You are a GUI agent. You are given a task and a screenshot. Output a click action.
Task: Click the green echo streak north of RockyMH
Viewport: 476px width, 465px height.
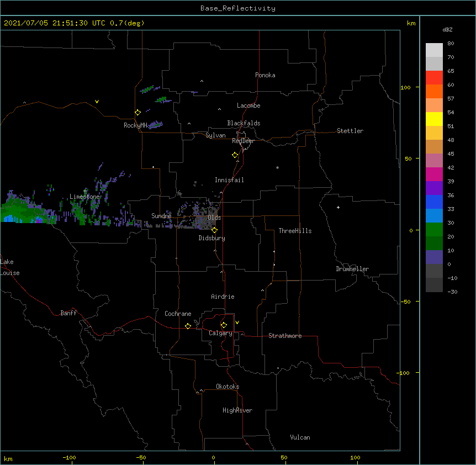point(148,89)
